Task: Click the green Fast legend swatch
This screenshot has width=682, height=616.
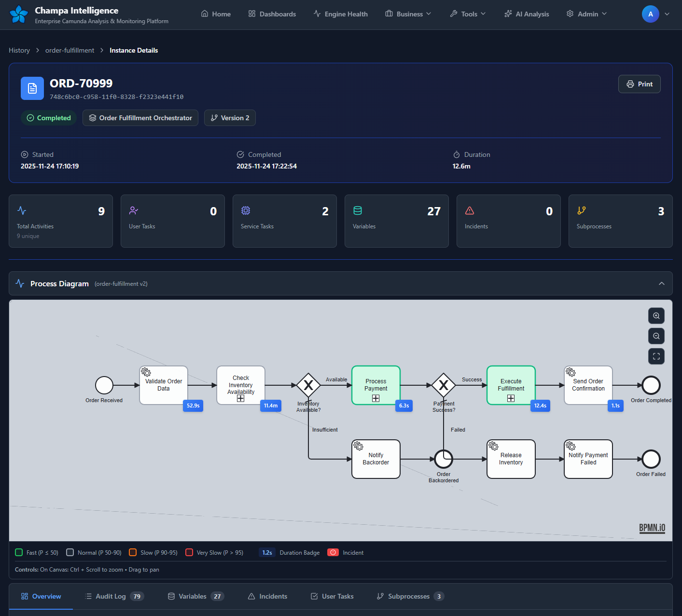Action: click(x=19, y=552)
